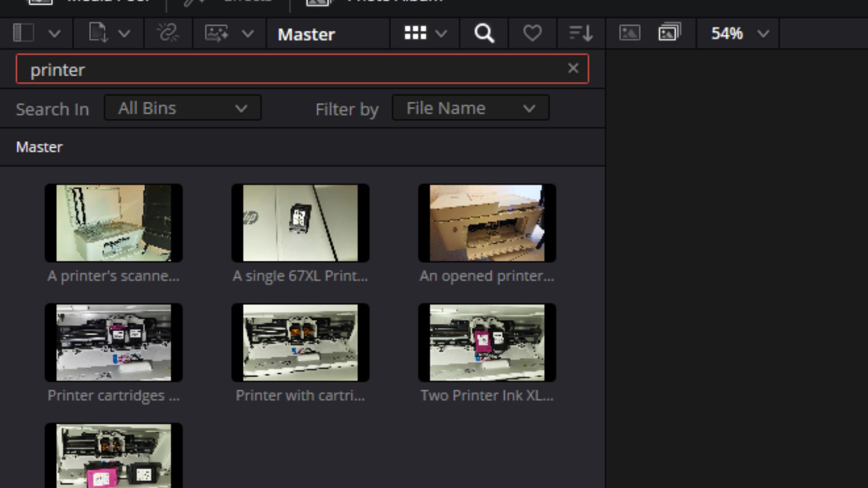The height and width of the screenshot is (488, 868).
Task: Click the search field containing 'printer'
Action: pos(302,69)
